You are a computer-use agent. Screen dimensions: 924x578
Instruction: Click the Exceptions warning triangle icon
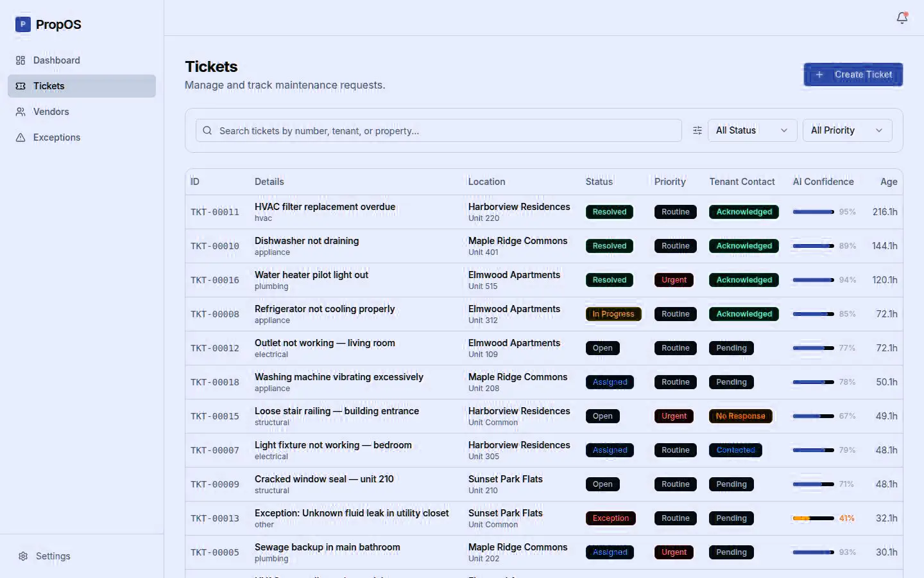click(x=21, y=137)
